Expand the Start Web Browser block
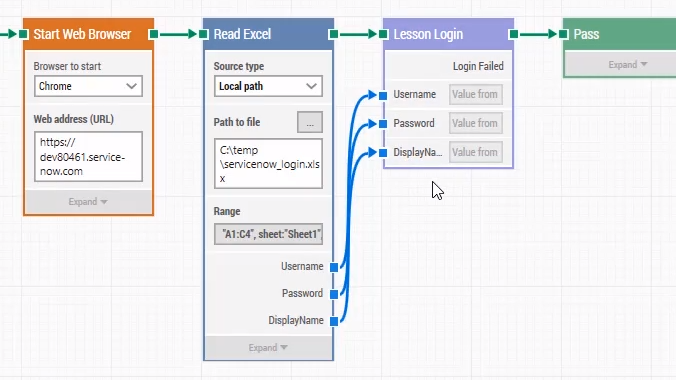The height and width of the screenshot is (380, 676). pos(88,201)
